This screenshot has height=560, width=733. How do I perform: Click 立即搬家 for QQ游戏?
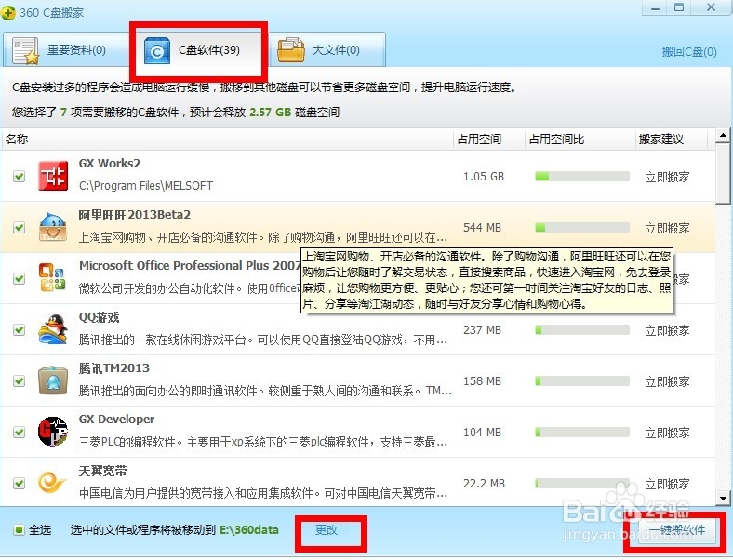[x=667, y=330]
